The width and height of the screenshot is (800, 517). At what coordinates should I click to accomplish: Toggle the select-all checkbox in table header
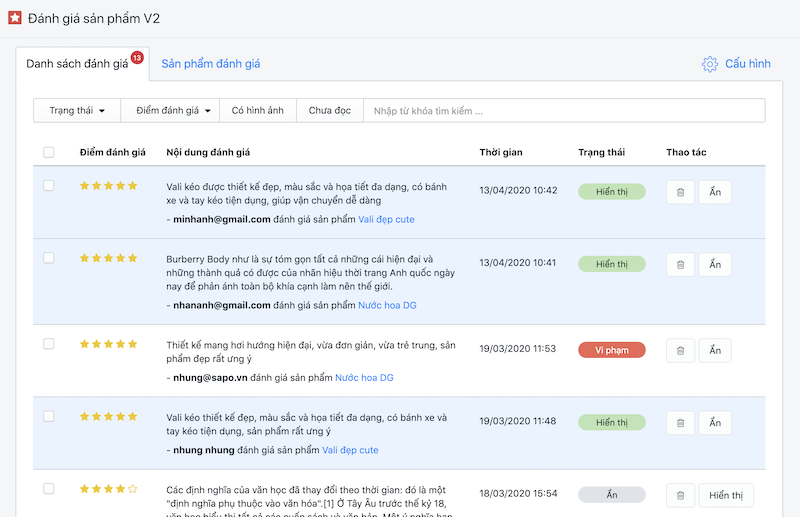coord(49,152)
